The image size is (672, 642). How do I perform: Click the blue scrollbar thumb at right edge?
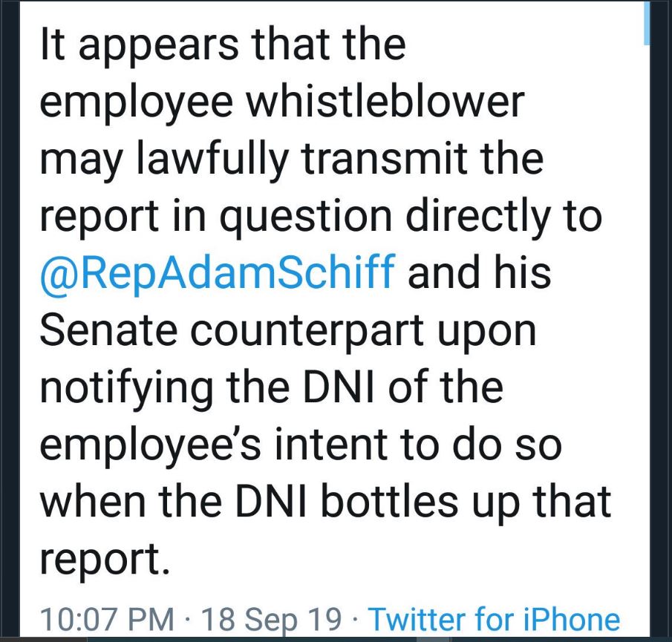(x=647, y=22)
